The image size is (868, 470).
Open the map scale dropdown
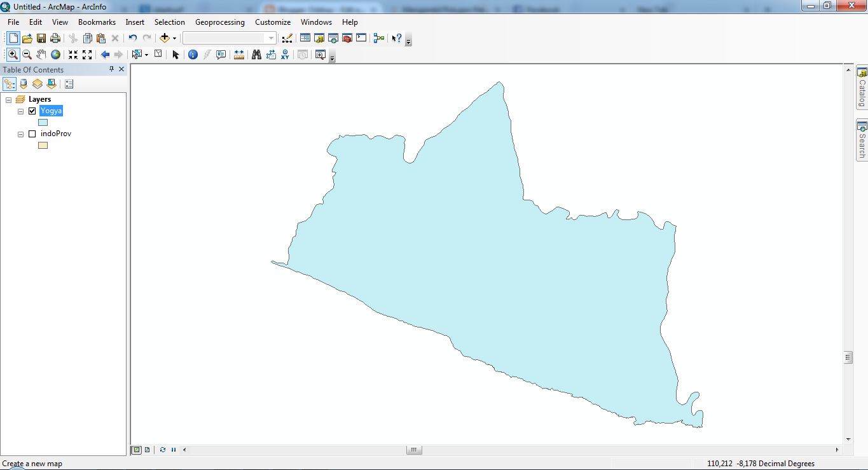[270, 38]
